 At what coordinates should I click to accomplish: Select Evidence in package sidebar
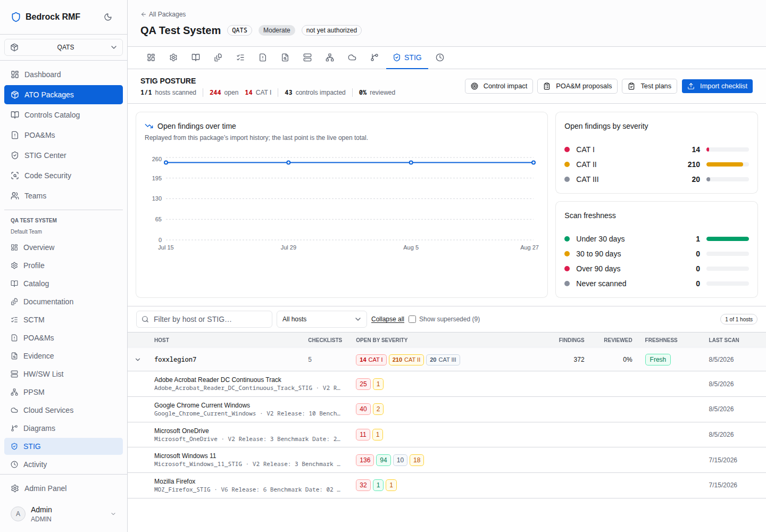(64, 356)
